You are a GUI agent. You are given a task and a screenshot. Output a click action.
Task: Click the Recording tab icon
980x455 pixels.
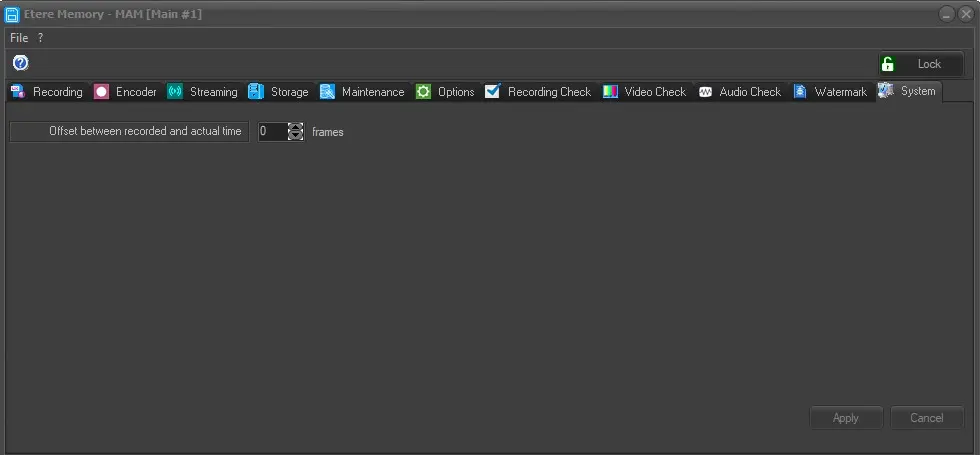(17, 92)
